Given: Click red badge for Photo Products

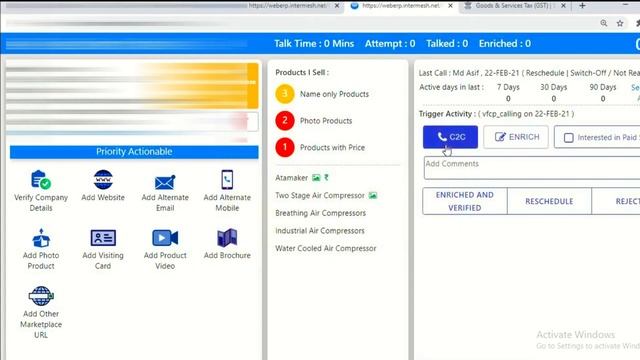Looking at the screenshot, I should (x=284, y=120).
